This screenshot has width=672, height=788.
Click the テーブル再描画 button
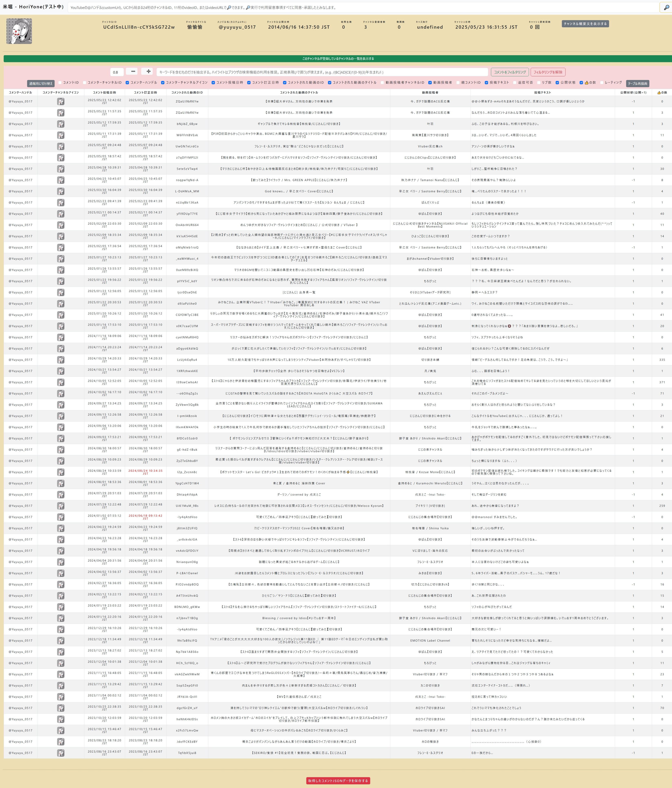point(637,83)
